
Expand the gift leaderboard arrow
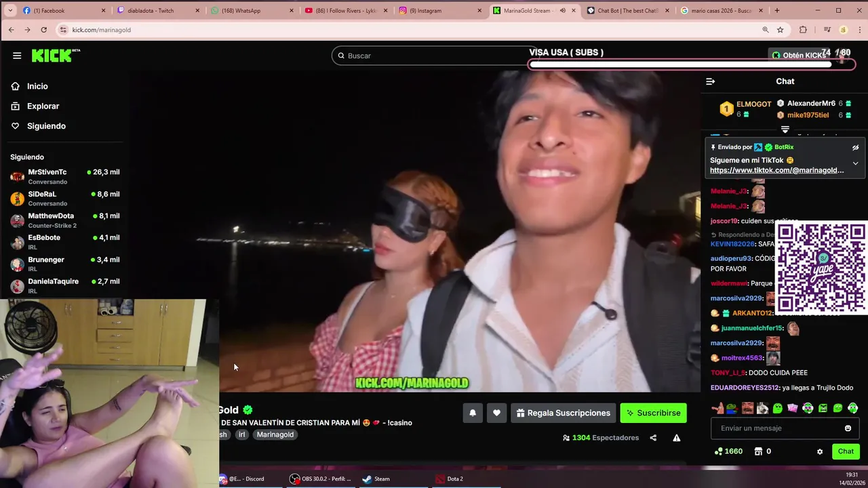click(x=785, y=129)
